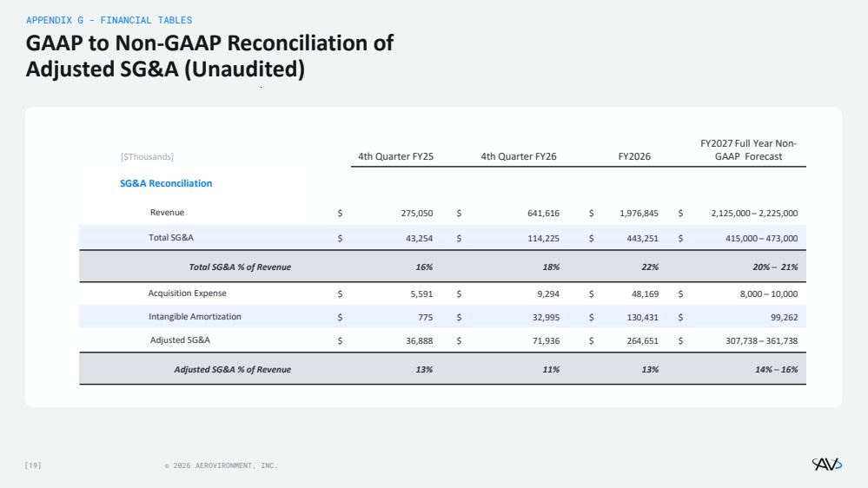Click the 4th Quarter FY26 column header
This screenshot has width=868, height=488.
coord(519,156)
